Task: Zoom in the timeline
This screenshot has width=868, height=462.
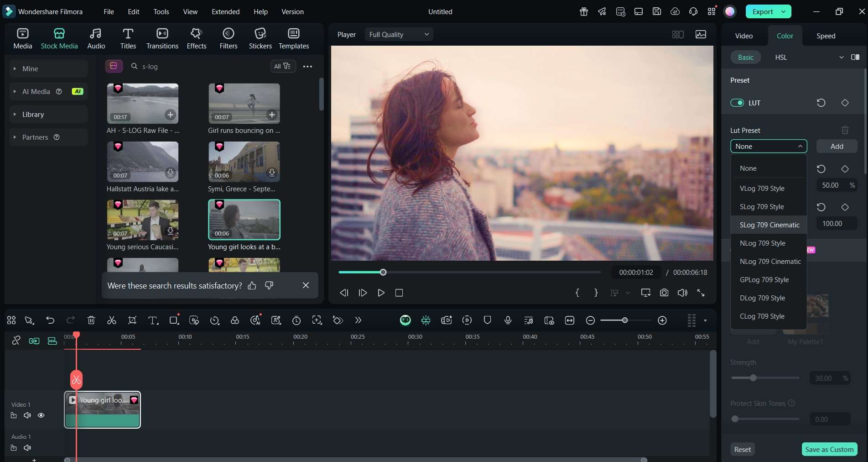Action: (x=662, y=320)
